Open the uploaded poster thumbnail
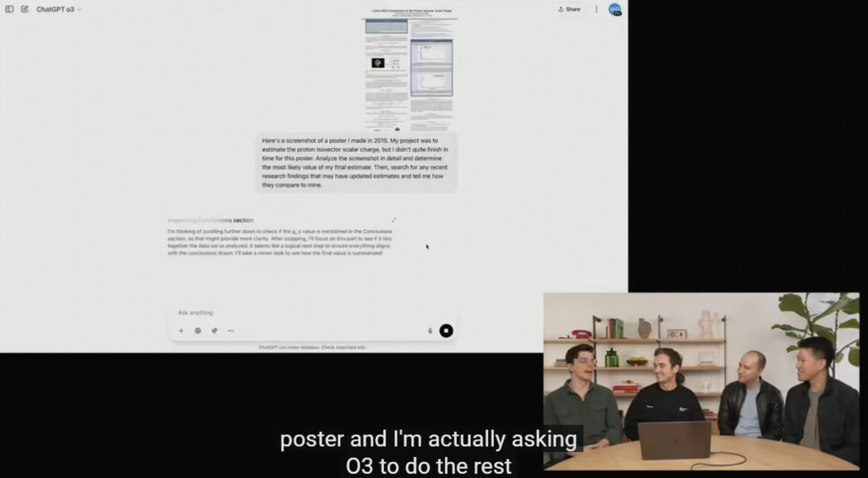Image resolution: width=868 pixels, height=478 pixels. tap(410, 69)
